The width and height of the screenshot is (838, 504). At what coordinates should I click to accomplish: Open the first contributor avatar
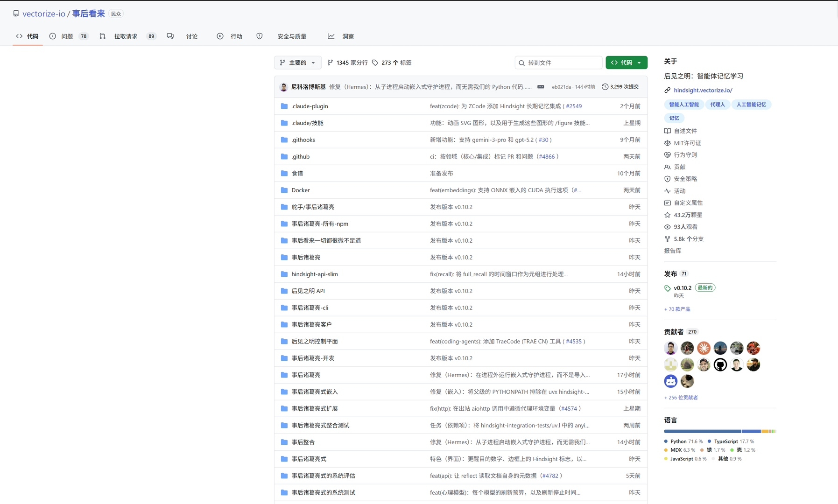[x=671, y=348]
